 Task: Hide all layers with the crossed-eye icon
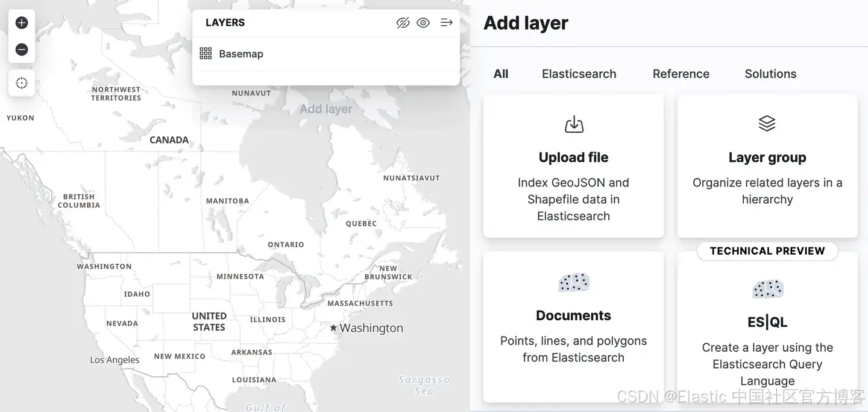pyautogui.click(x=403, y=23)
